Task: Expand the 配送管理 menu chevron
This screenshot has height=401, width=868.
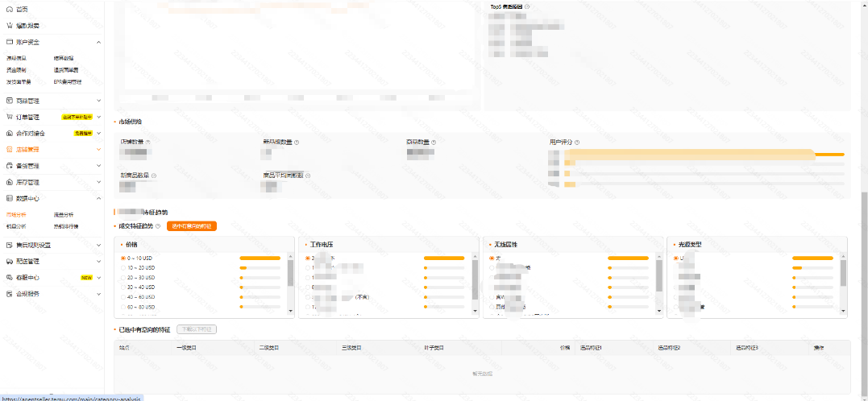Action: 98,261
